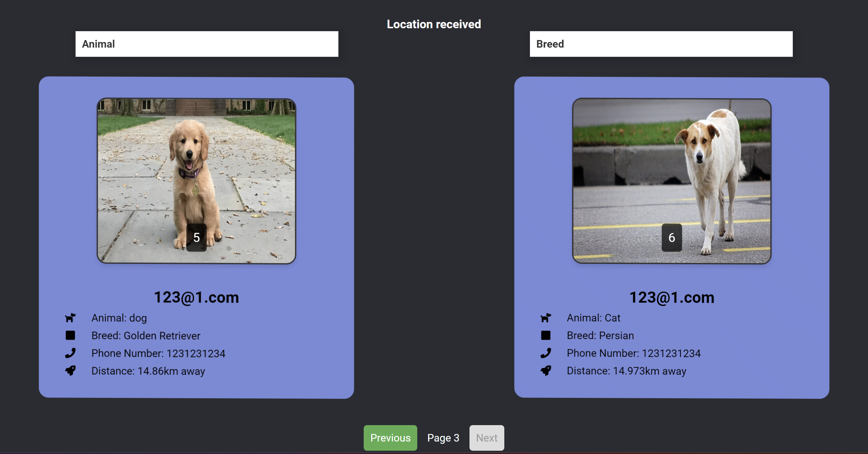The image size is (868, 454).
Task: Click the disabled Next page button
Action: click(487, 438)
